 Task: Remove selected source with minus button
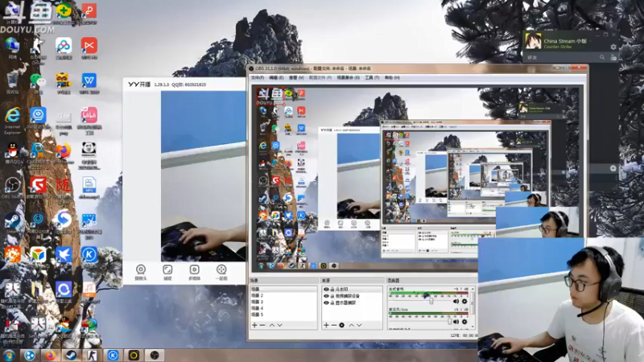pos(334,325)
